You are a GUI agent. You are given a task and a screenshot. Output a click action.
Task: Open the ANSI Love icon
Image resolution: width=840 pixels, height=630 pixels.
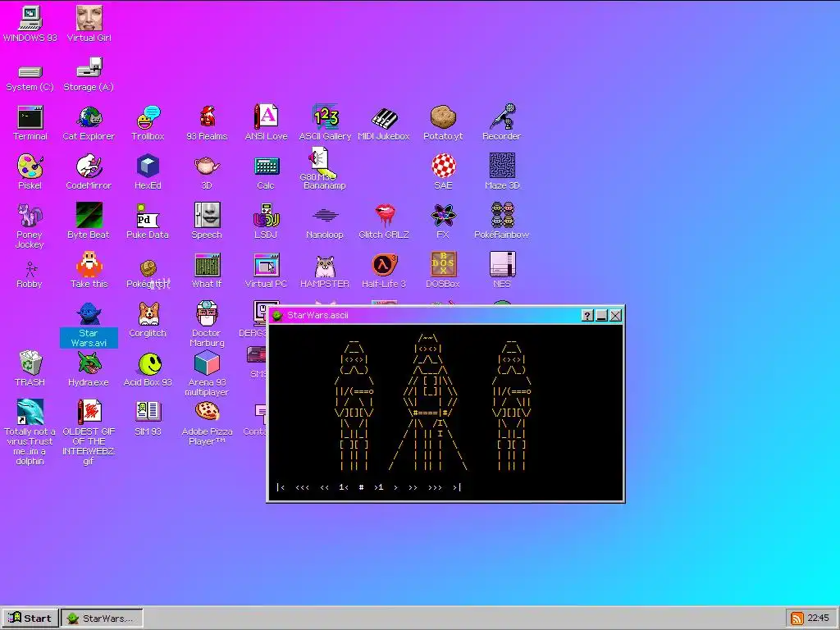point(266,123)
